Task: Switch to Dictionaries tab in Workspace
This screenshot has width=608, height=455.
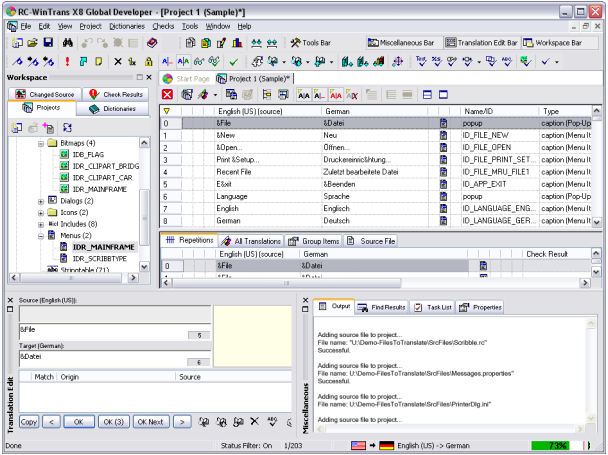Action: [112, 109]
